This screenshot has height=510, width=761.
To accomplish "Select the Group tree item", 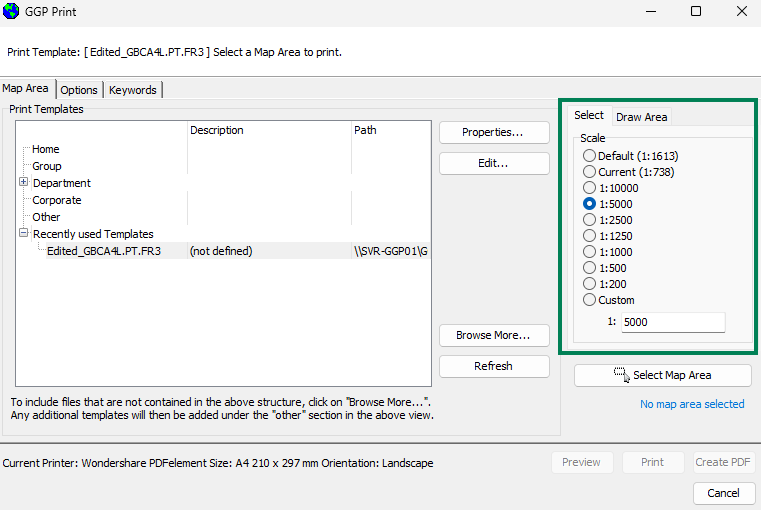I will tap(47, 166).
